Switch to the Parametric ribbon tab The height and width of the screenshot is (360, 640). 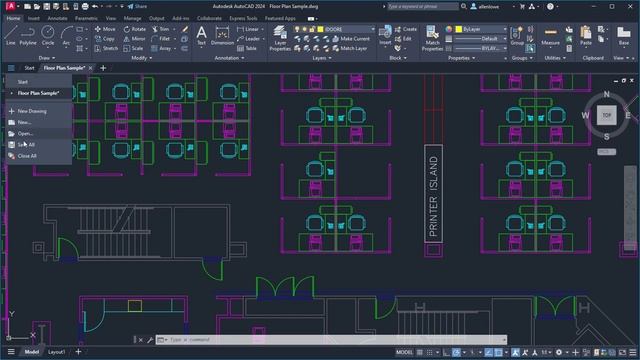coord(86,18)
